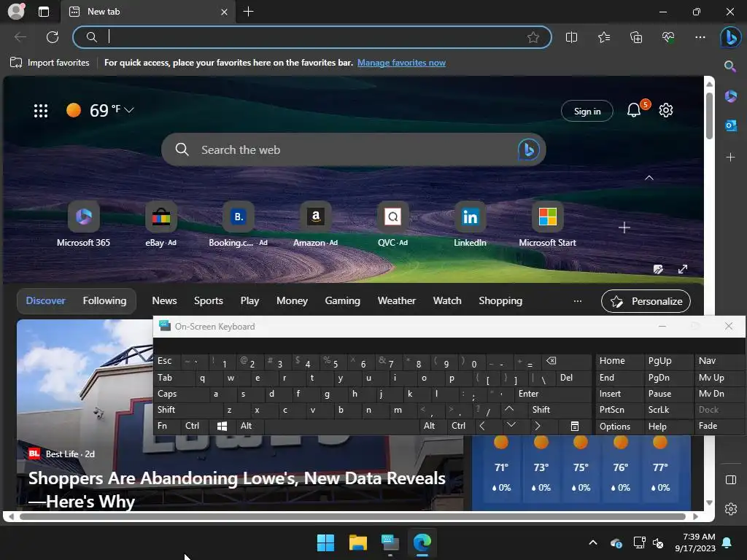
Task: Click the Sign in button
Action: 587,111
